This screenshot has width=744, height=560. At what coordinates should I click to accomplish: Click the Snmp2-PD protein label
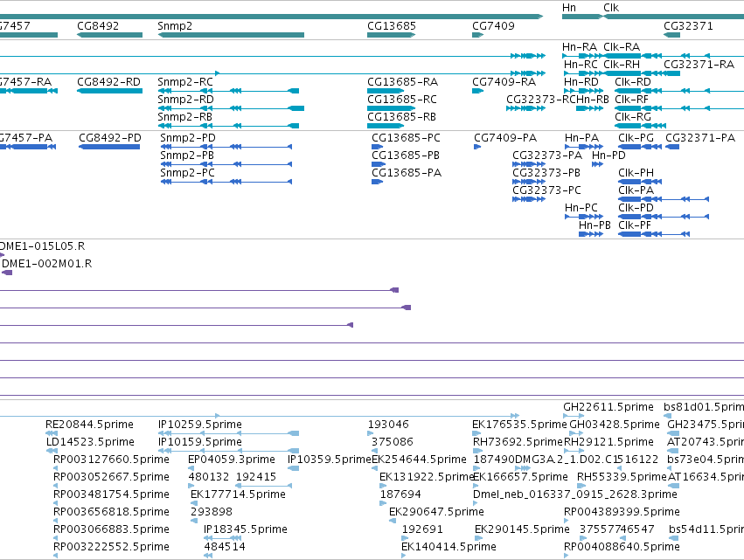188,137
